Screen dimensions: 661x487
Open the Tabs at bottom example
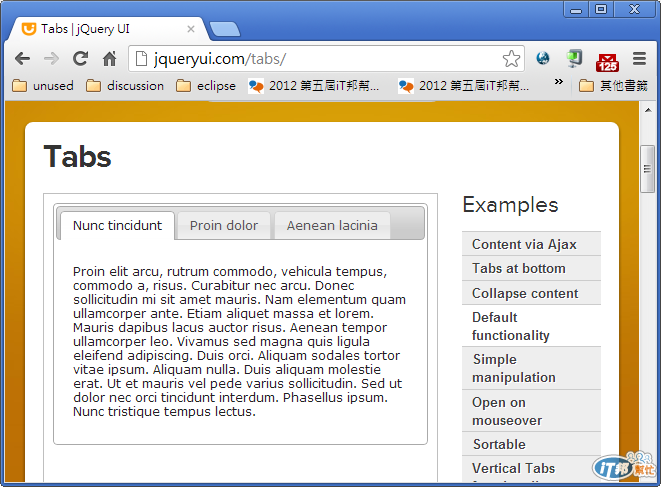[x=531, y=268]
